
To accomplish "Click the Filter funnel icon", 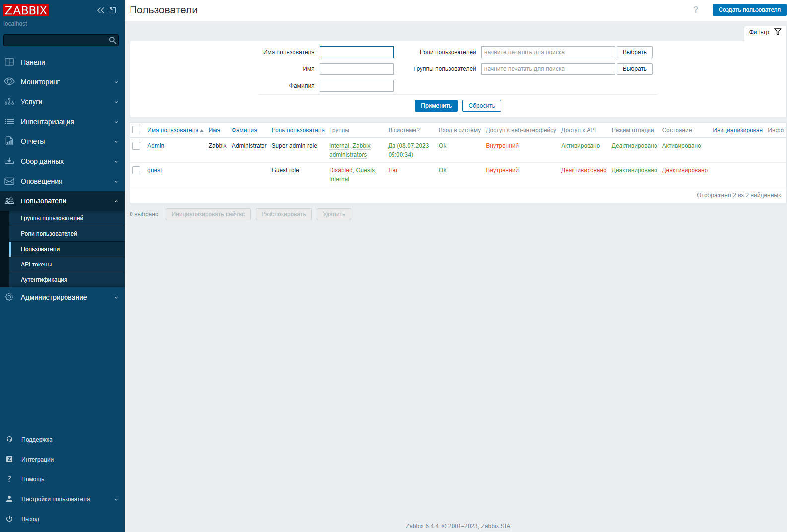I will [777, 32].
